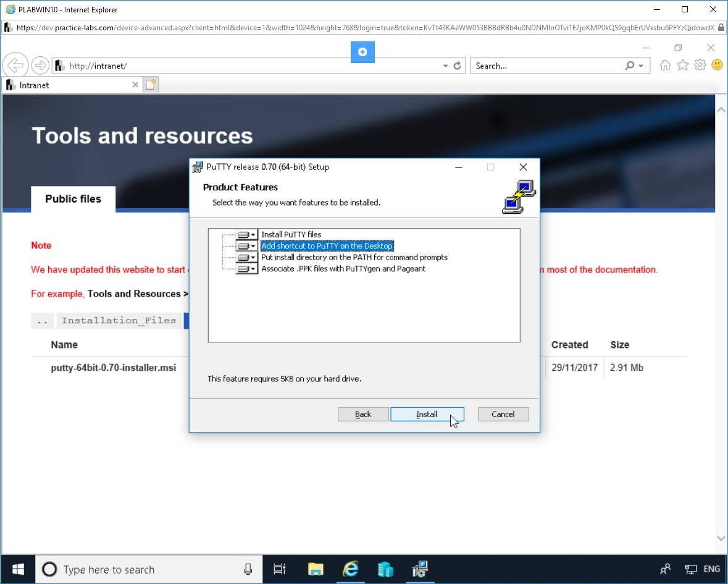
Task: Click the feedback smiley icon
Action: (x=718, y=65)
